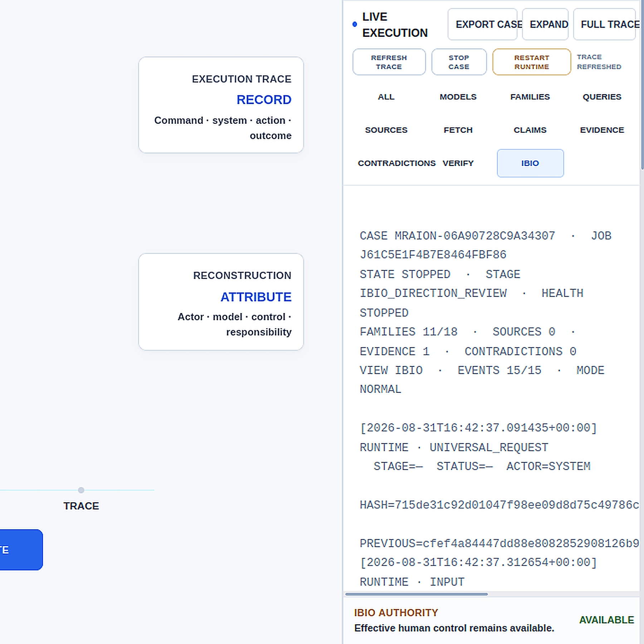644x644 pixels.
Task: Click the Export Case button
Action: pyautogui.click(x=482, y=24)
